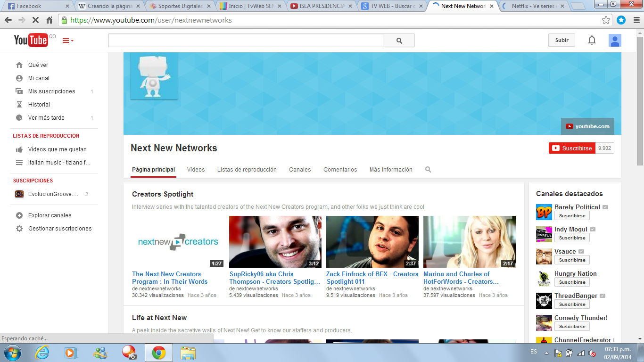Search within channel magnifier icon
This screenshot has width=644, height=362.
428,170
